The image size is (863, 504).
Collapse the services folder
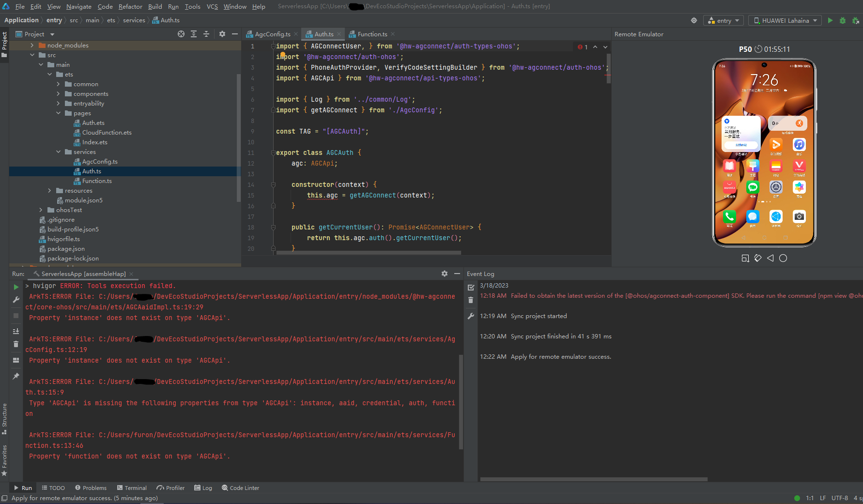click(x=59, y=152)
